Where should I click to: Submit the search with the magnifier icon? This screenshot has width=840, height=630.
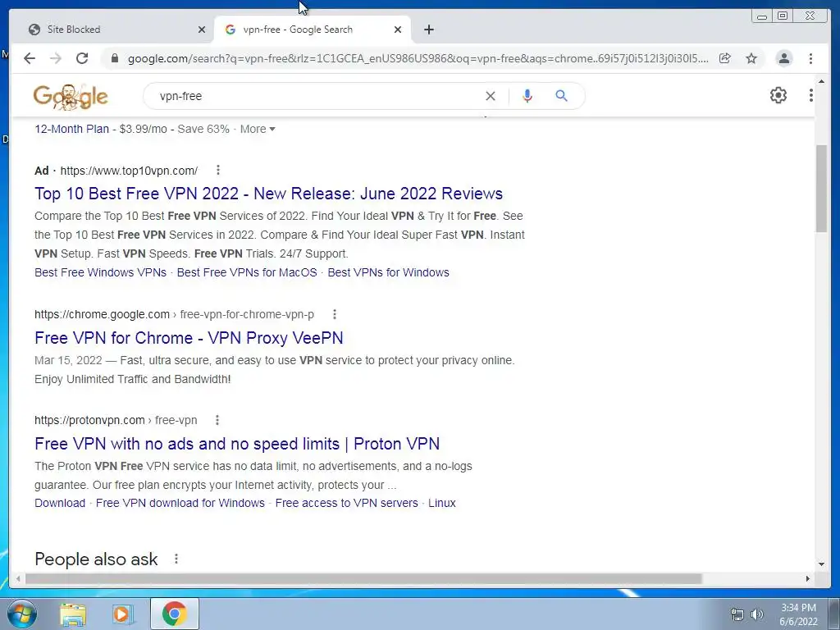(x=561, y=96)
